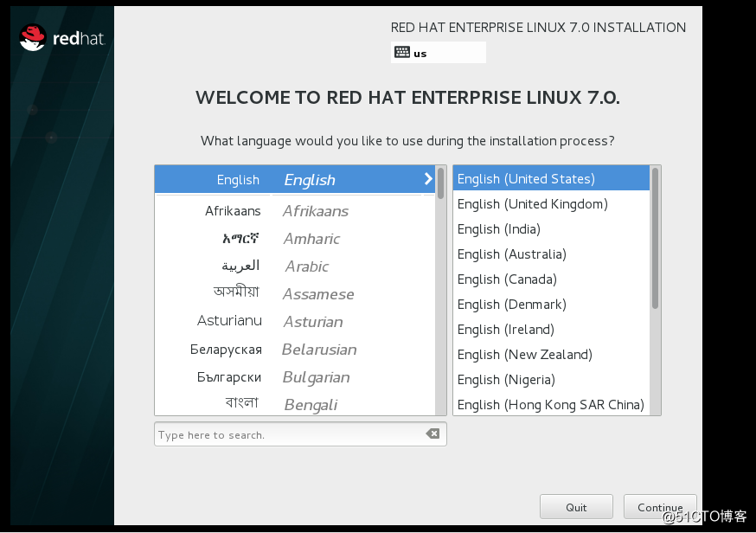This screenshot has width=756, height=533.
Task: Click the keyboard layout icon
Action: coord(401,52)
